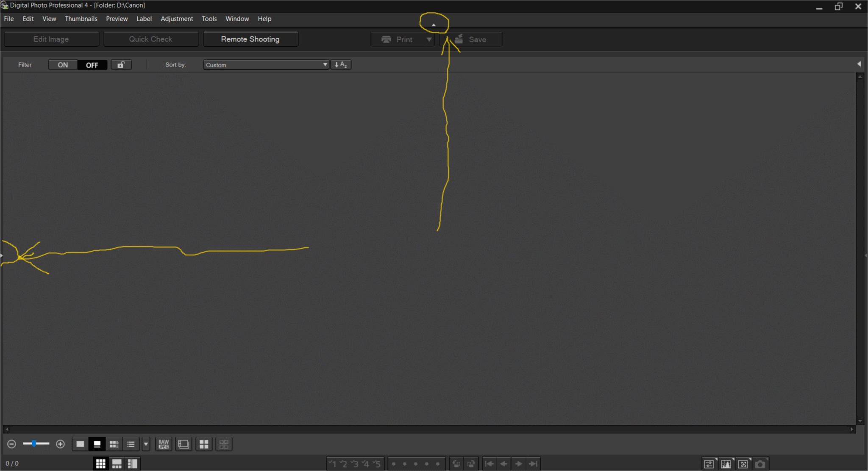Select the list thumbnail view icon
868x471 pixels.
point(131,444)
